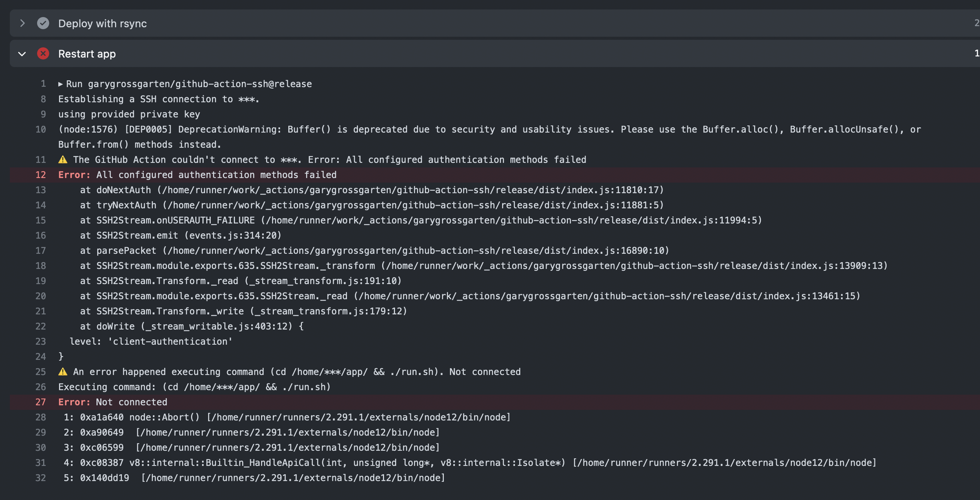Screen dimensions: 980x500
Task: Click warning triangle icon on line 11
Action: tap(63, 159)
